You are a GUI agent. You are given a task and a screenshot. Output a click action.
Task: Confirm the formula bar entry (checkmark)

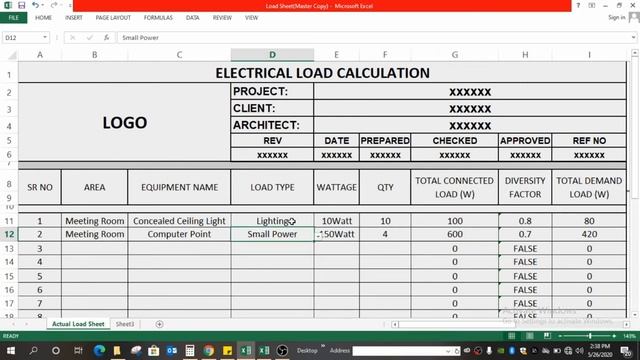click(x=90, y=38)
